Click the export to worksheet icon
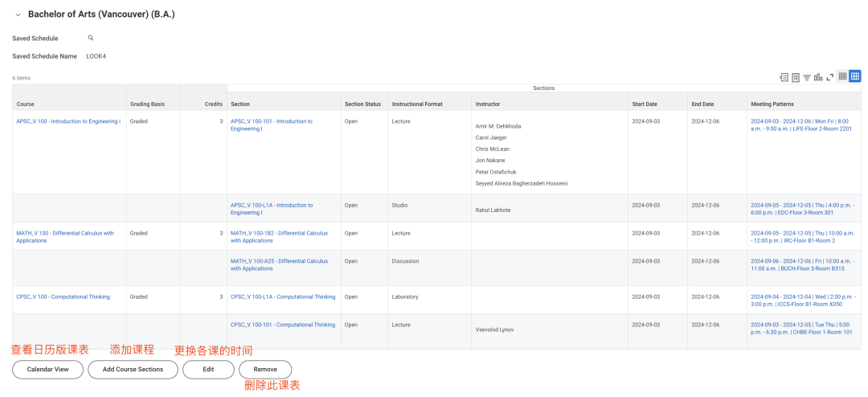Image resolution: width=868 pixels, height=397 pixels. click(x=795, y=77)
